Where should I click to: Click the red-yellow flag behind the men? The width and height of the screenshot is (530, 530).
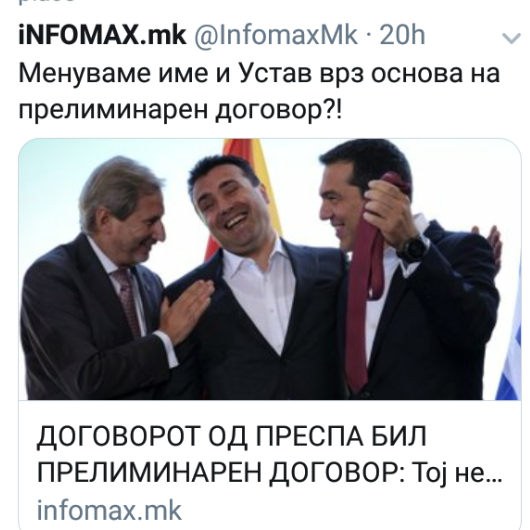click(246, 189)
